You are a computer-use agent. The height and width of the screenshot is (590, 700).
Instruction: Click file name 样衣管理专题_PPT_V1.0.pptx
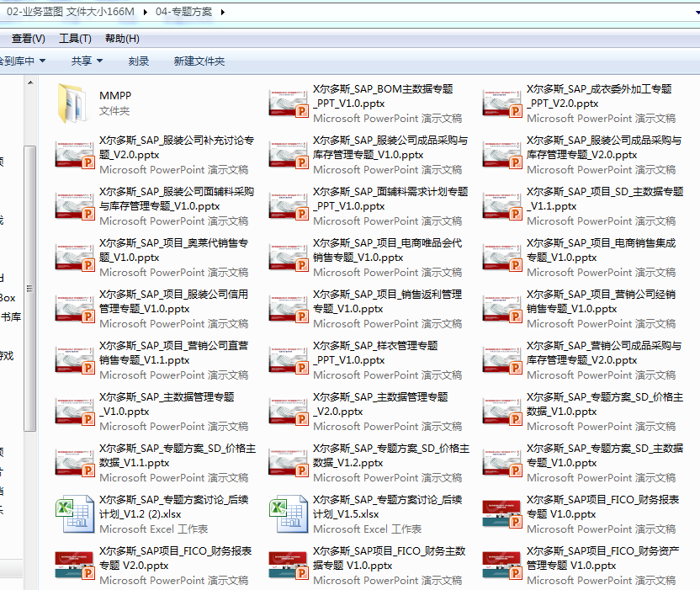tap(375, 353)
